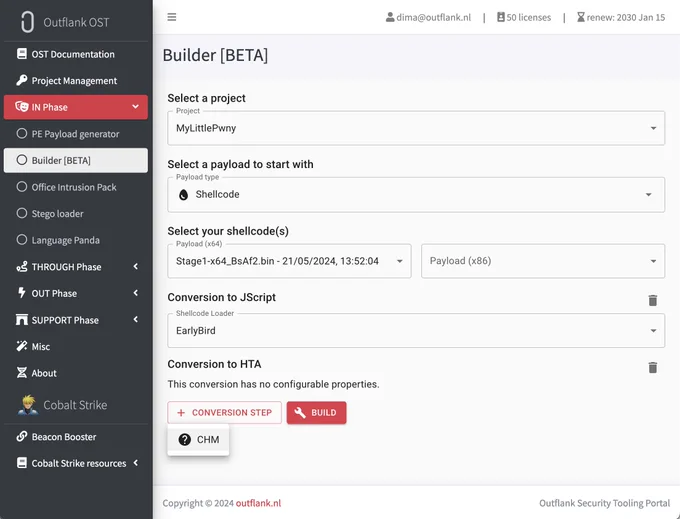Click the Outflank OST logo icon

27,22
